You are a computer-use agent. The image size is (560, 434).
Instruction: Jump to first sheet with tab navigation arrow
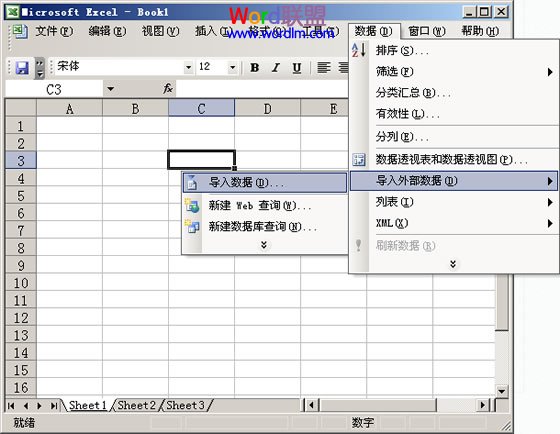(x=11, y=406)
